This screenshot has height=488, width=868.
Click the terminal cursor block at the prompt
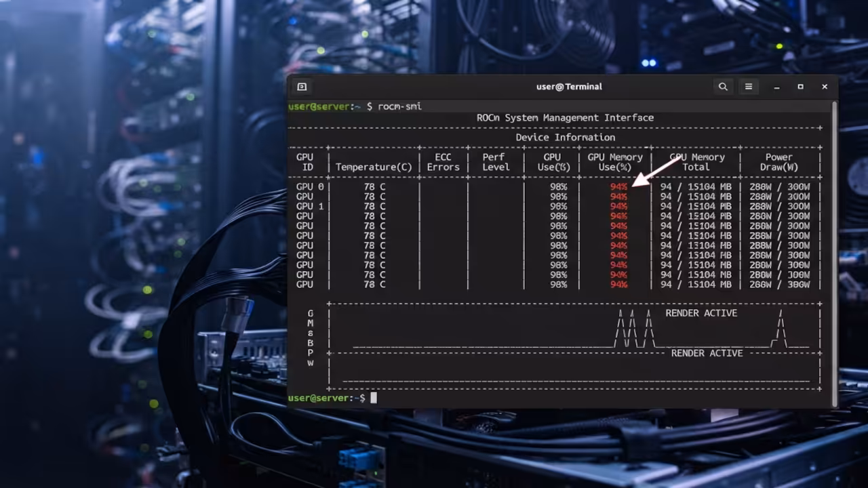pos(373,398)
